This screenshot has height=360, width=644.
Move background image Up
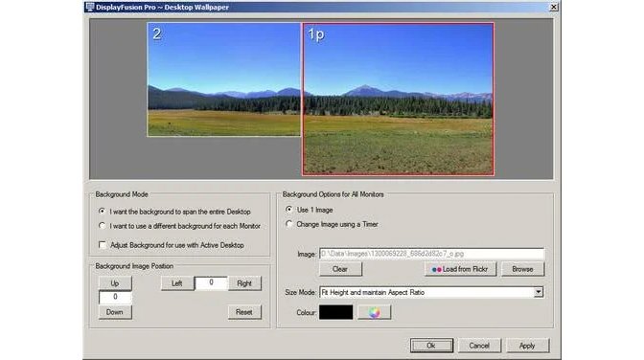click(115, 283)
